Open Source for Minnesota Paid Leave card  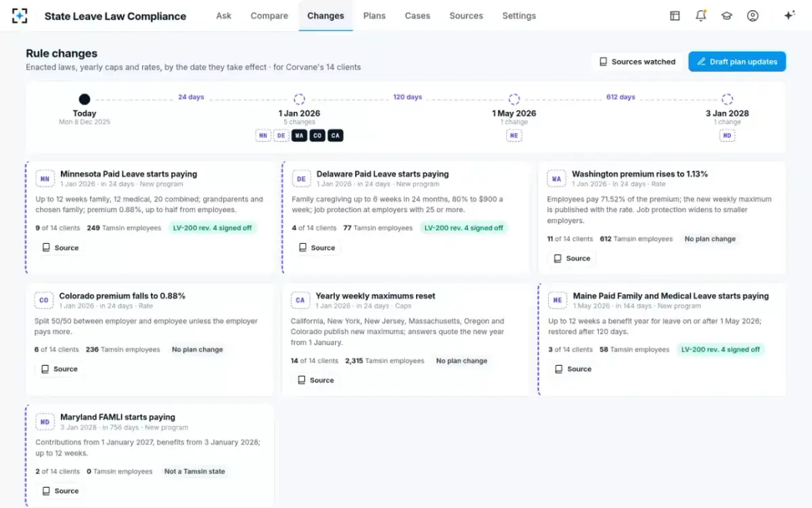(x=60, y=248)
